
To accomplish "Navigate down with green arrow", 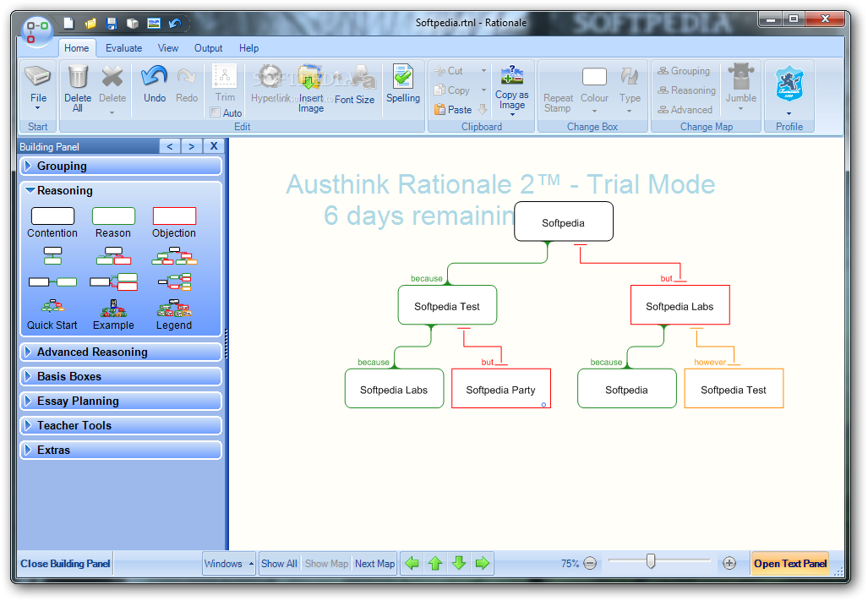I will pyautogui.click(x=459, y=563).
